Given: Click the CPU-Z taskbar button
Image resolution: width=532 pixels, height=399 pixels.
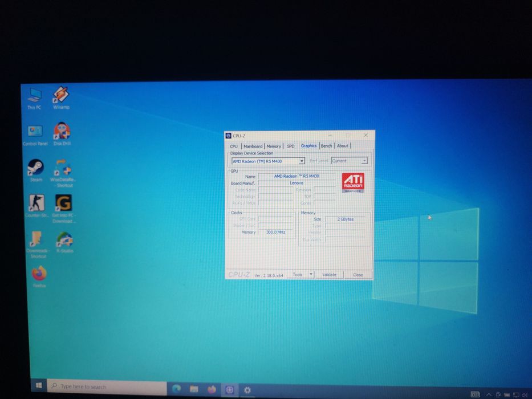Looking at the screenshot, I should 229,390.
